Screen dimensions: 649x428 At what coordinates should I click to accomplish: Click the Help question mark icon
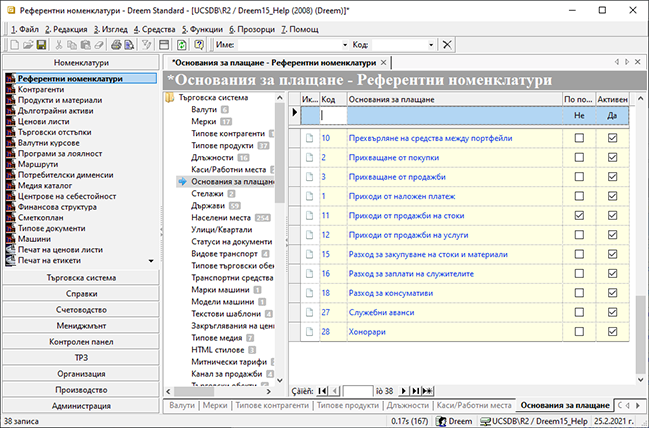(199, 45)
